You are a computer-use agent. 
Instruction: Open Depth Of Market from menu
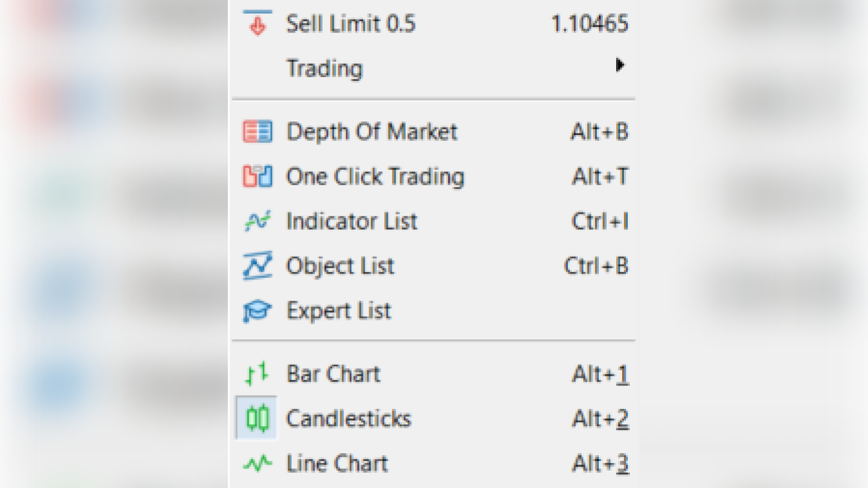click(372, 132)
